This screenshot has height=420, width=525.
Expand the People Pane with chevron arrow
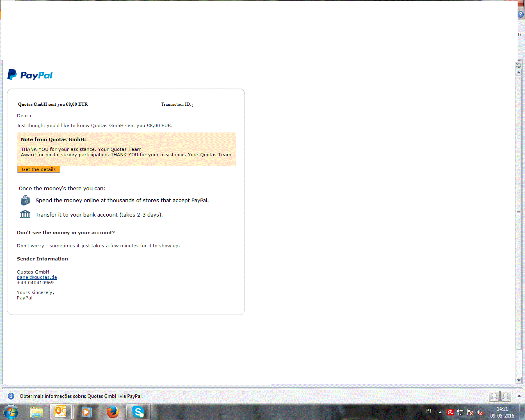click(x=519, y=396)
